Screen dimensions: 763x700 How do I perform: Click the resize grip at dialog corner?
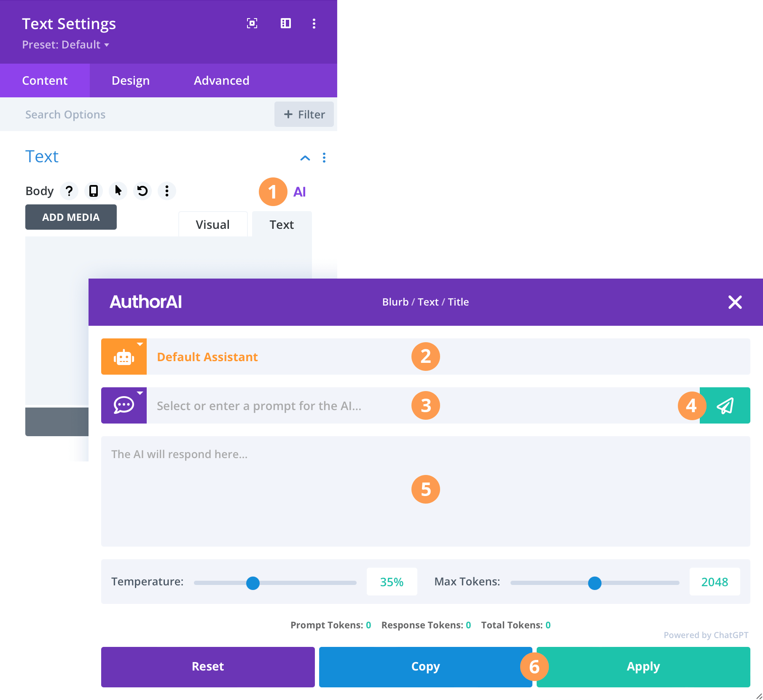point(759,696)
